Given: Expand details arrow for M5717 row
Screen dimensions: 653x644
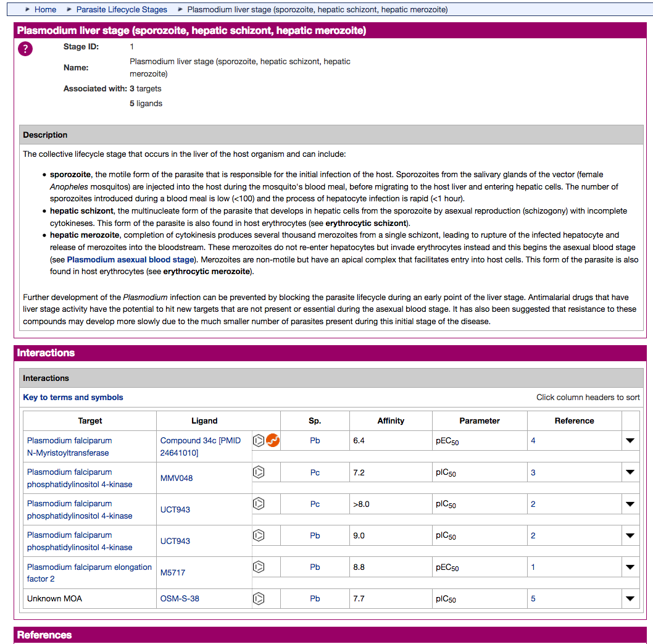Looking at the screenshot, I should 630,567.
